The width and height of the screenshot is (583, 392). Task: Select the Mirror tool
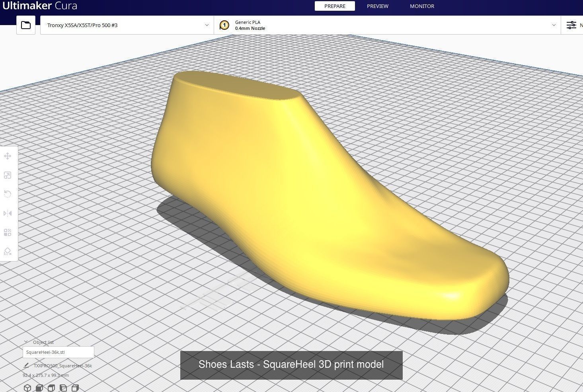tap(7, 213)
